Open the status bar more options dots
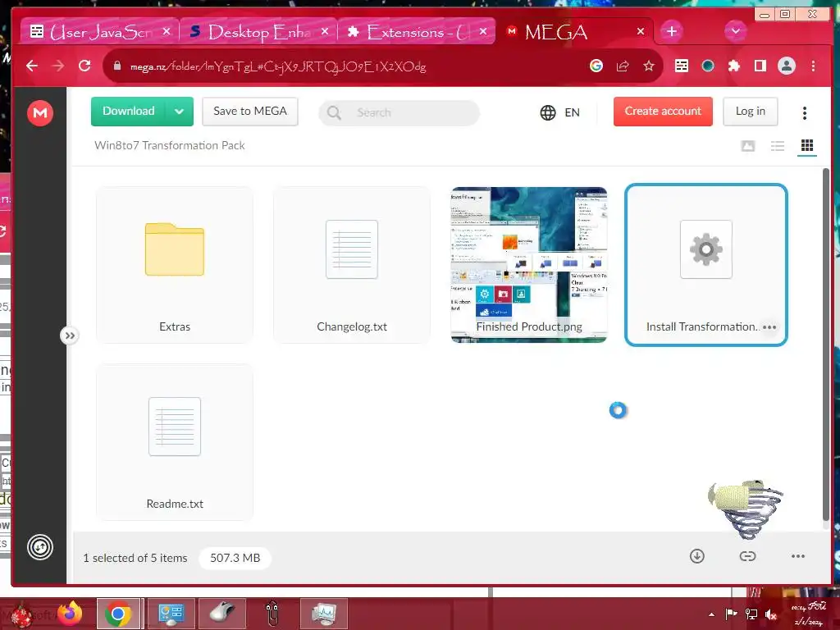The width and height of the screenshot is (840, 630). (797, 557)
